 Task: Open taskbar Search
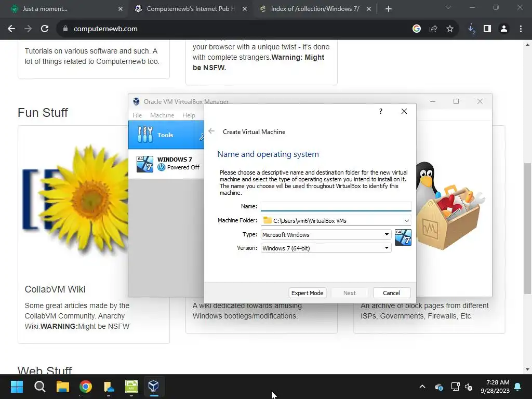coord(39,387)
